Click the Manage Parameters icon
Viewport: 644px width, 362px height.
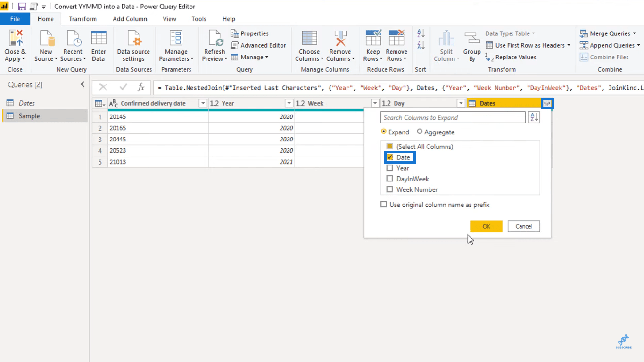coord(176,38)
